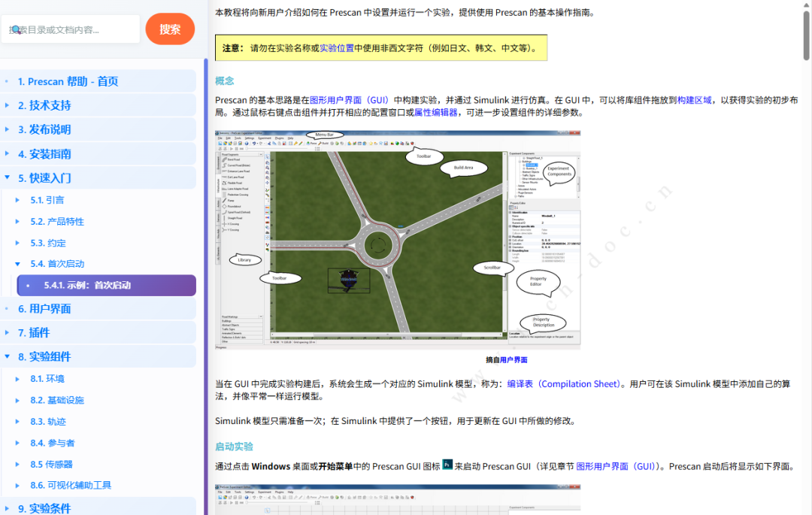The height and width of the screenshot is (515, 812).
Task: Follow the 图形用户界面（GUI）link under 启动实验
Action: 616,466
